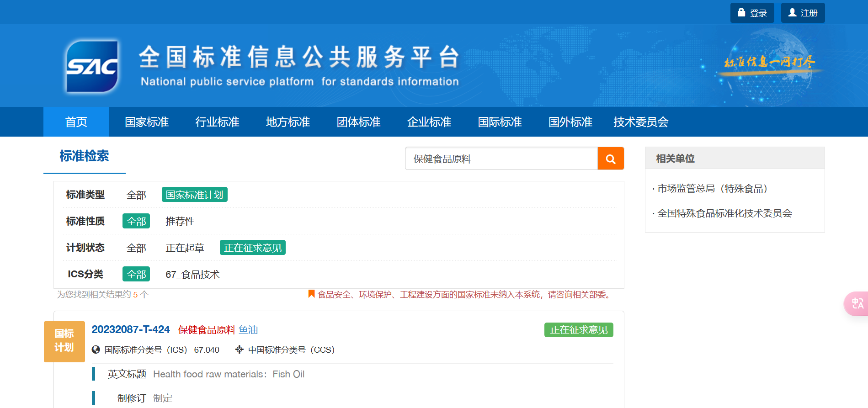
Task: Click the 注册 register button
Action: coord(803,13)
